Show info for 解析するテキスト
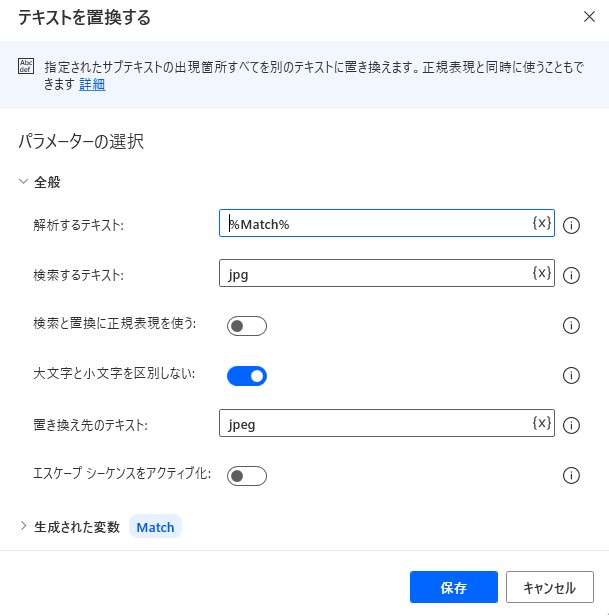609x616 pixels. [x=571, y=225]
